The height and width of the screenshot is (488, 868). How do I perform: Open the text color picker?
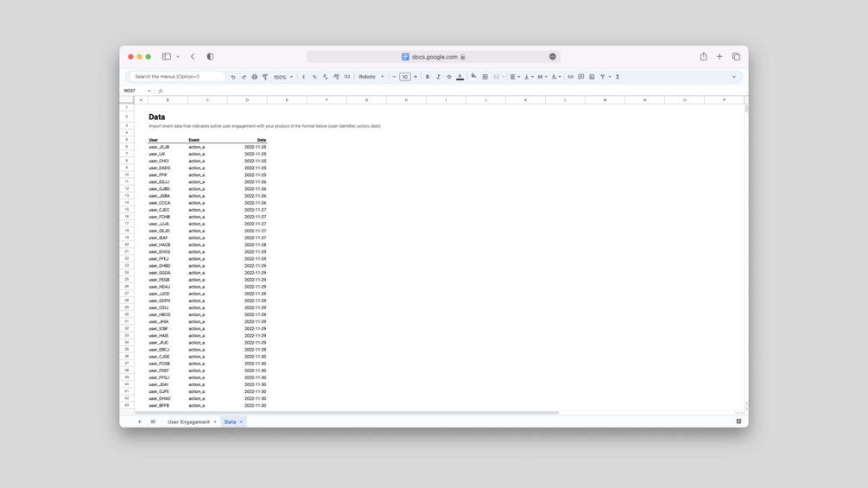pos(460,77)
